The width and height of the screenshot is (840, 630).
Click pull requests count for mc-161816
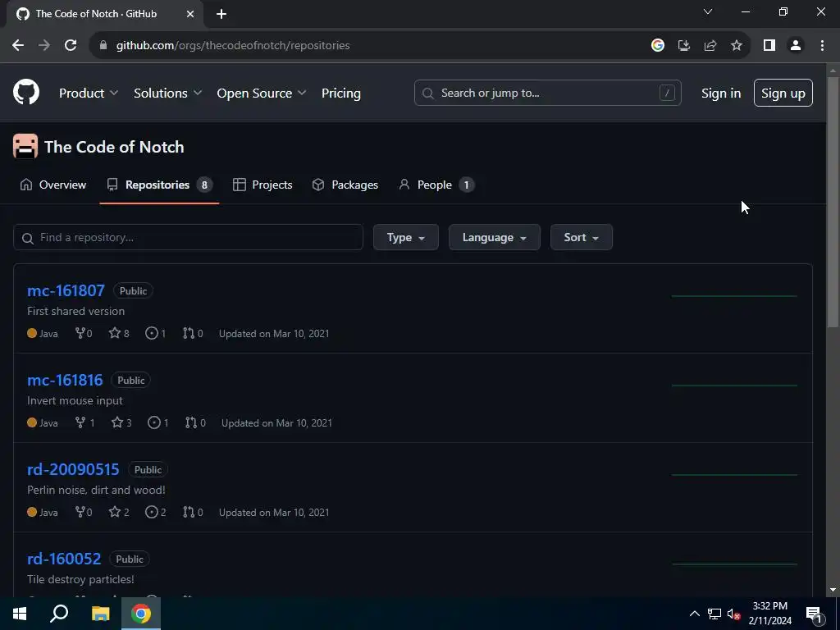195,422
